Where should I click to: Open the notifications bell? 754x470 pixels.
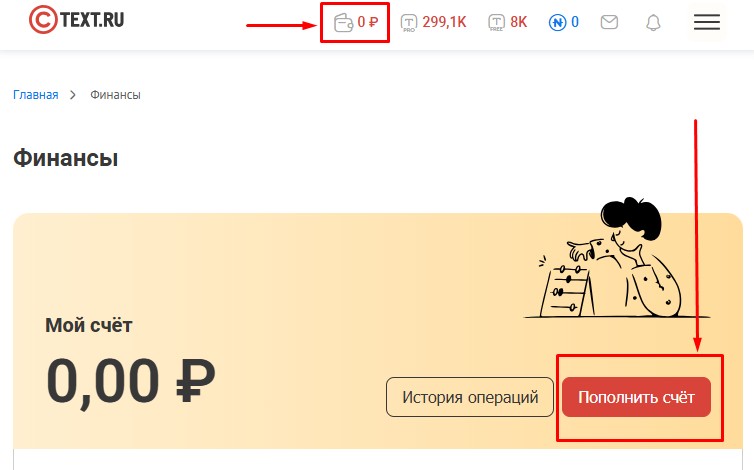tap(653, 23)
